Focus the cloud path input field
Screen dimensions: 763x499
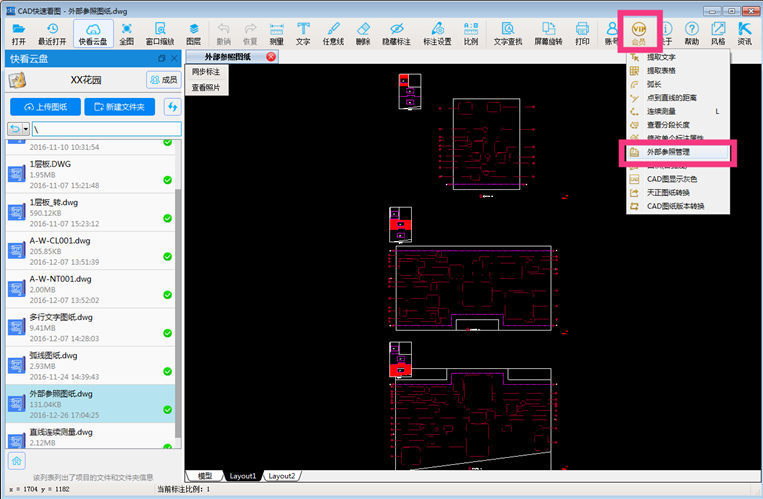(107, 129)
